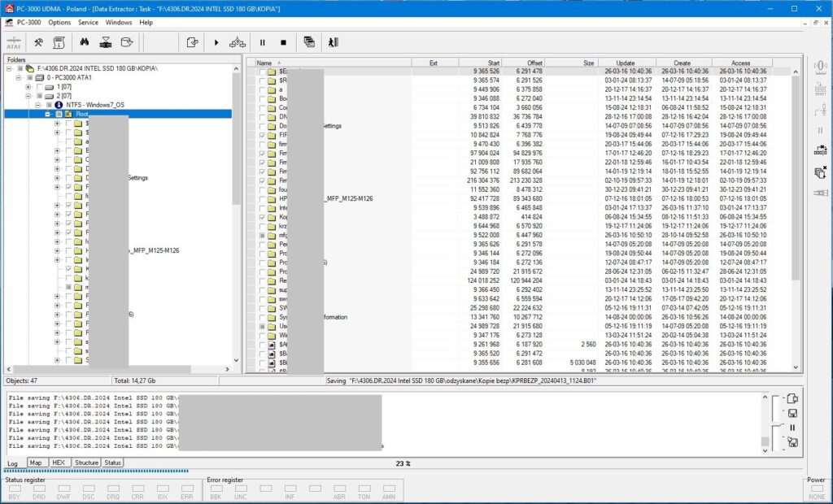Click the ATA1 port toolbar icon
This screenshot has width=833, height=504.
14,42
